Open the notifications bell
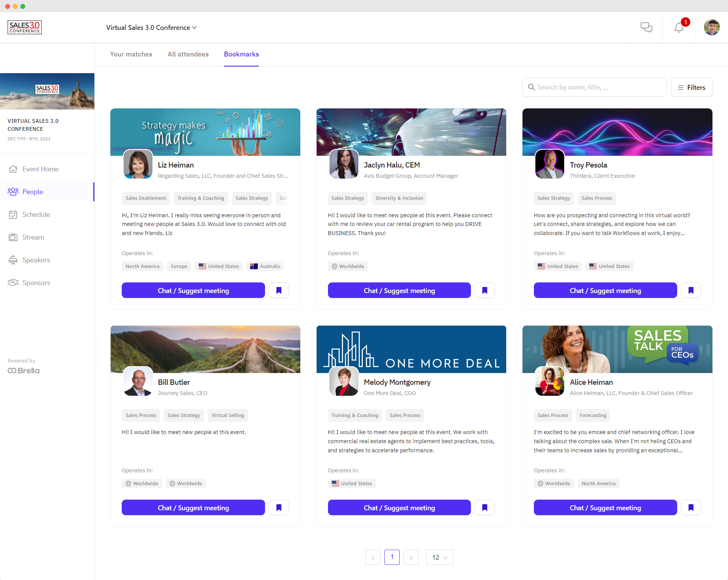 679,27
